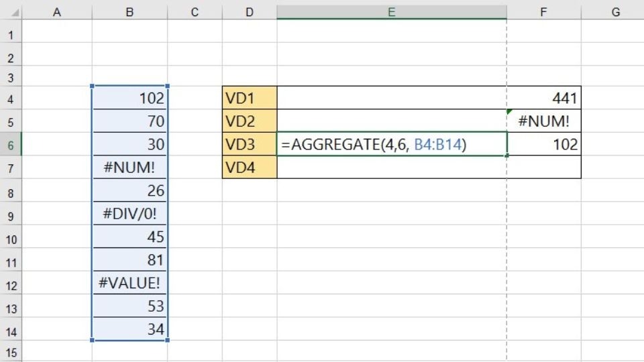The height and width of the screenshot is (362, 644).
Task: Click the VD4 label cell
Action: coord(250,167)
